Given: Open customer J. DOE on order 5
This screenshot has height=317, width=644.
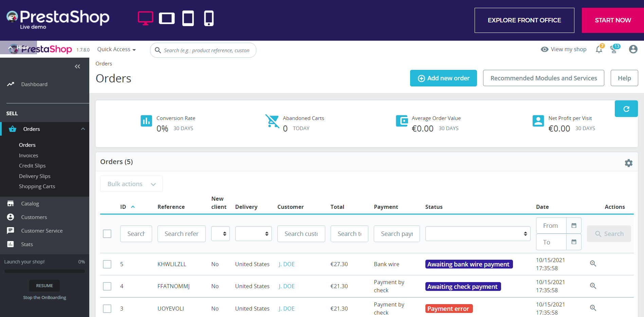Looking at the screenshot, I should click(287, 264).
